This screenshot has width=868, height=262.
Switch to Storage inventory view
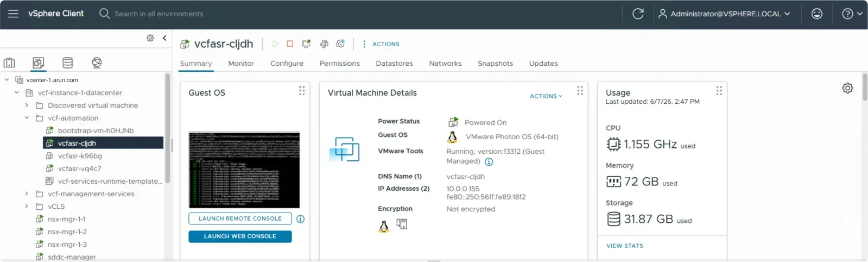(x=67, y=63)
